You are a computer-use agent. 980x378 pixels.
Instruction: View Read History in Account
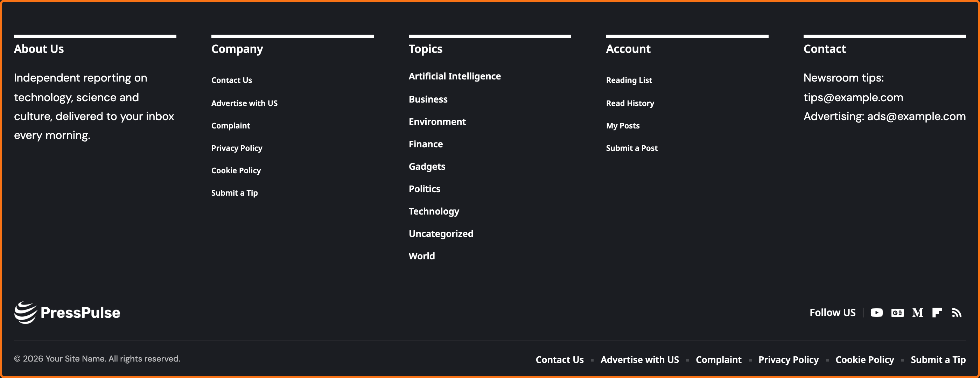(x=630, y=103)
